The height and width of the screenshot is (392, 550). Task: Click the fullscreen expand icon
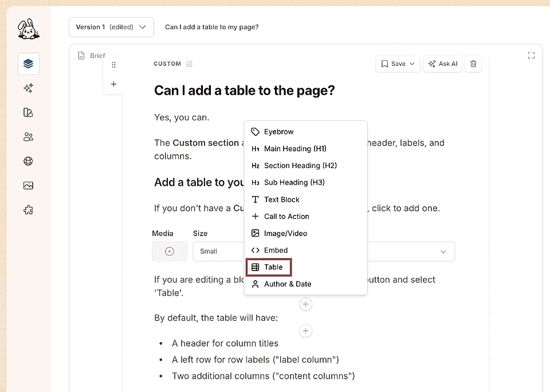tap(531, 55)
